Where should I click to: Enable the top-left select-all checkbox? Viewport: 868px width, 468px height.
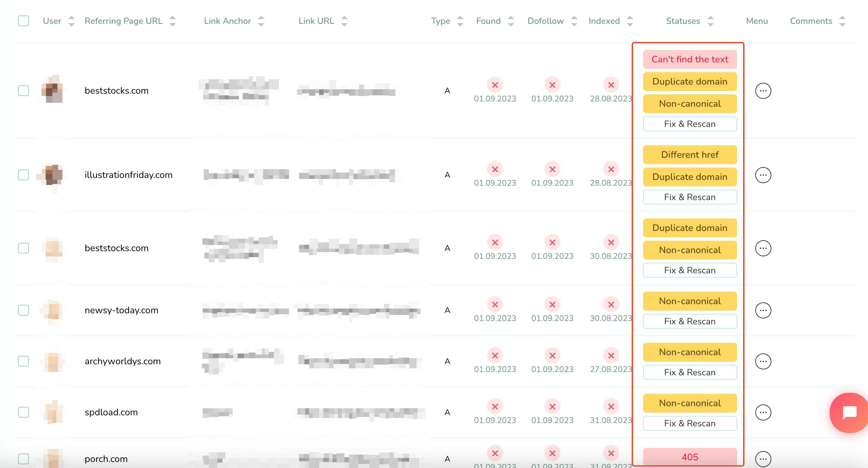pyautogui.click(x=23, y=21)
